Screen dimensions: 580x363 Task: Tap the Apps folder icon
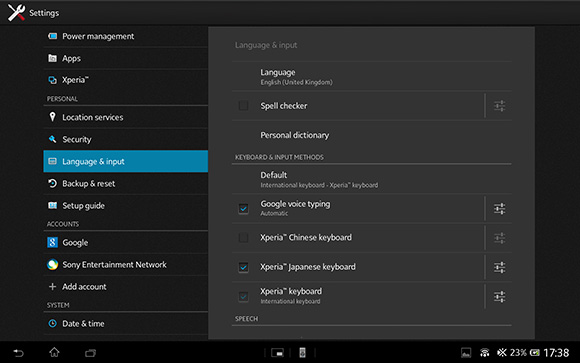click(x=53, y=58)
